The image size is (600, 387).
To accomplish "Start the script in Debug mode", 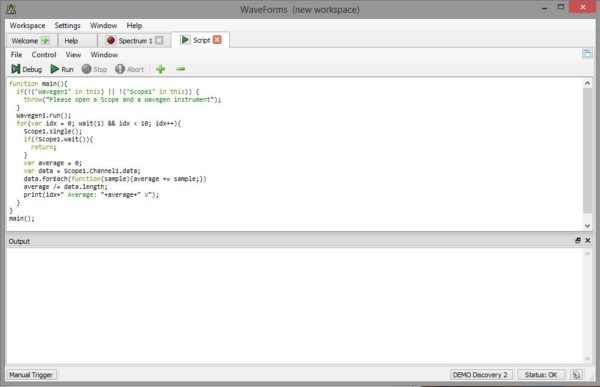I will tap(26, 69).
